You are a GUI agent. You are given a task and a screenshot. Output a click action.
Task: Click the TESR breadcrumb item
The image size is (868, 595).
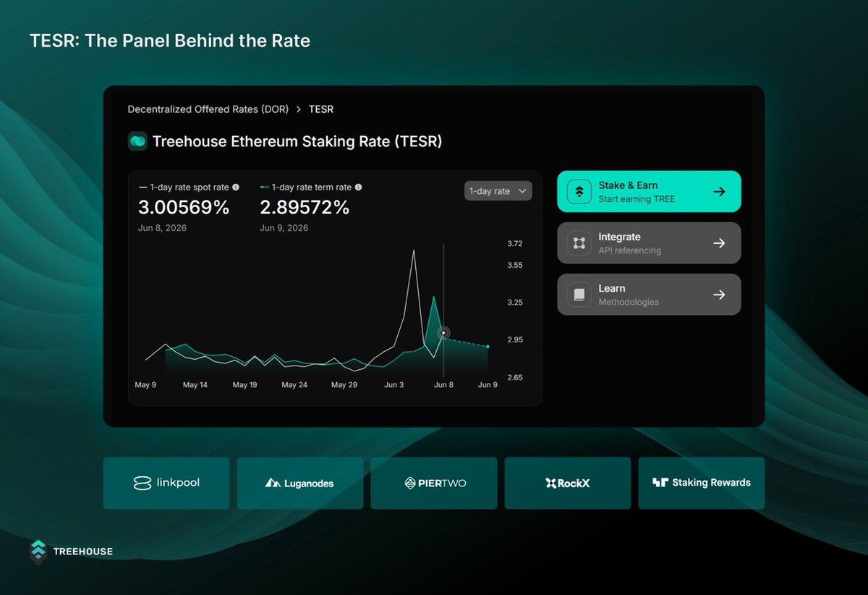tap(321, 109)
